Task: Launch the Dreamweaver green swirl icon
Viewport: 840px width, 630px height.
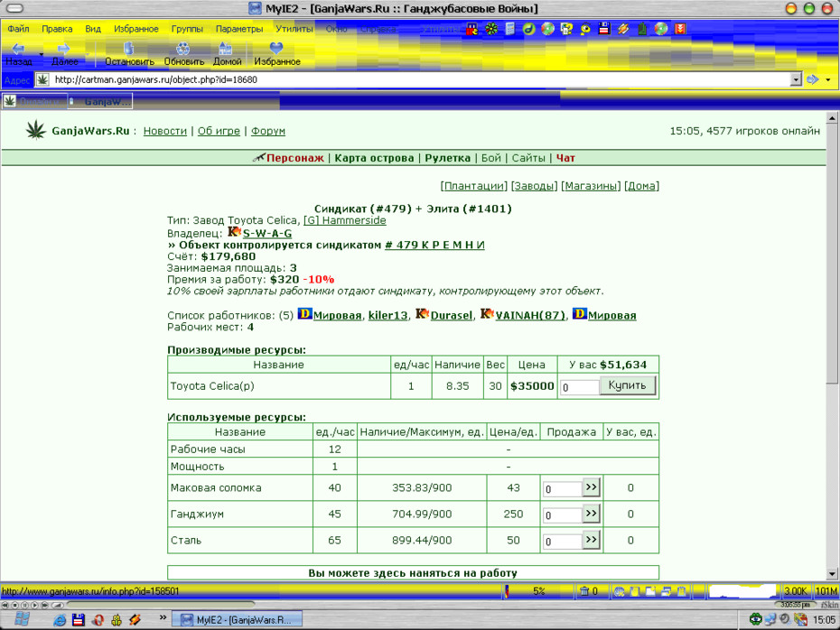Action: pyautogui.click(x=528, y=29)
